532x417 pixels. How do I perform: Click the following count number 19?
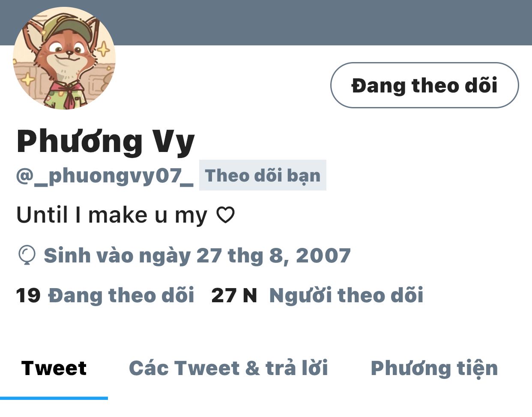28,295
